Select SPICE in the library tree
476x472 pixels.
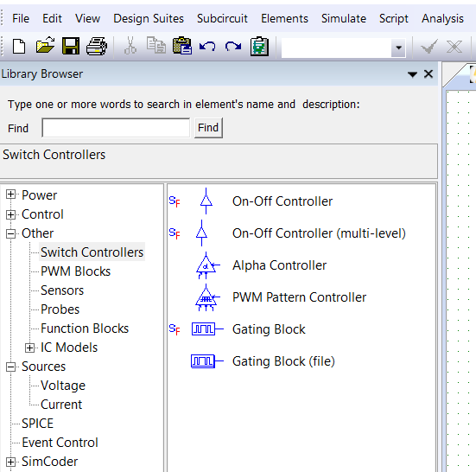tap(38, 424)
